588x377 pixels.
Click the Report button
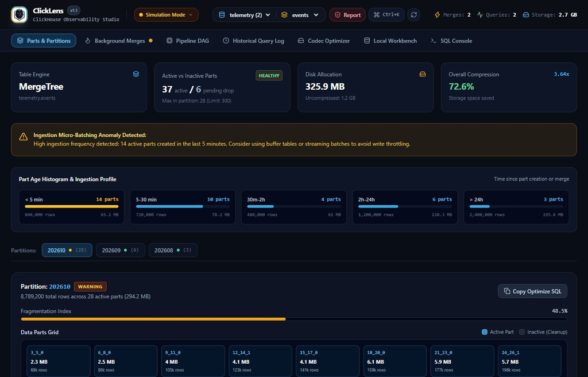click(347, 14)
